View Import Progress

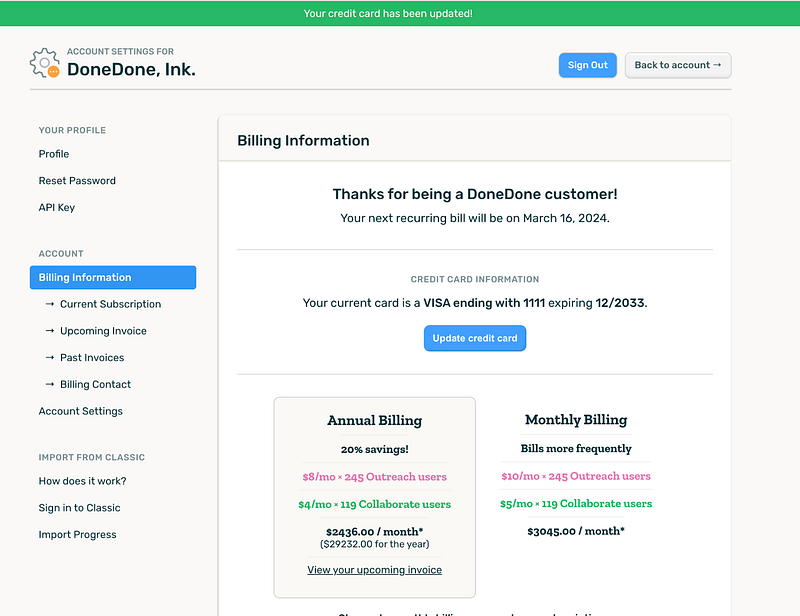pyautogui.click(x=78, y=535)
